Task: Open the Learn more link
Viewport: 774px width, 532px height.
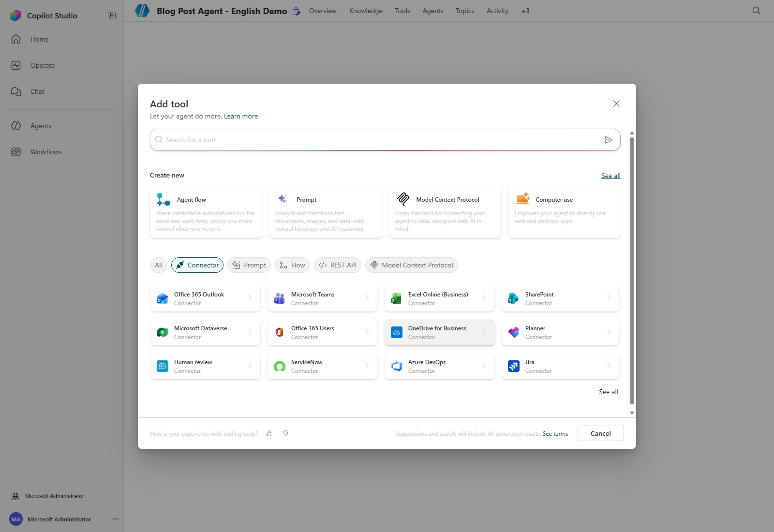Action: tap(241, 116)
